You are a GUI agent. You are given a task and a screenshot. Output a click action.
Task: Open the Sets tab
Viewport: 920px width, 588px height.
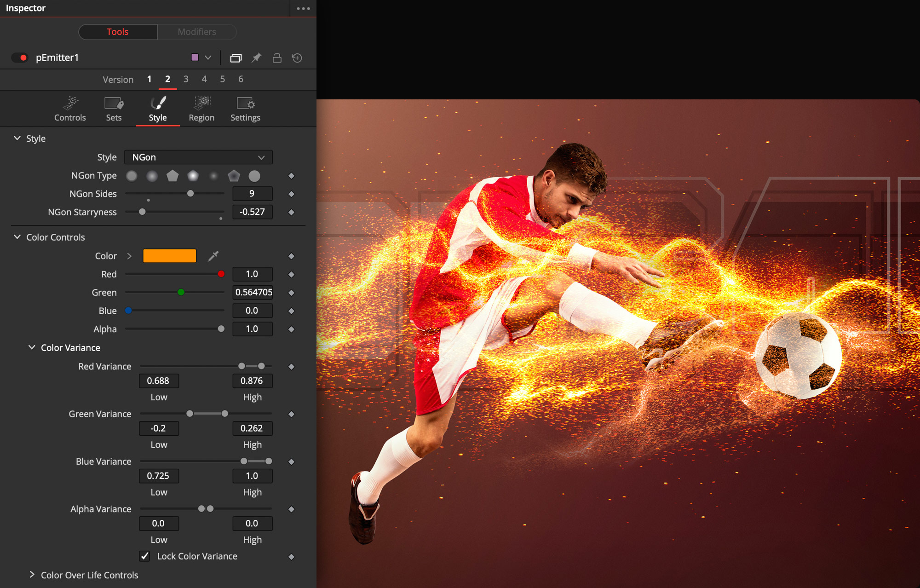[114, 110]
